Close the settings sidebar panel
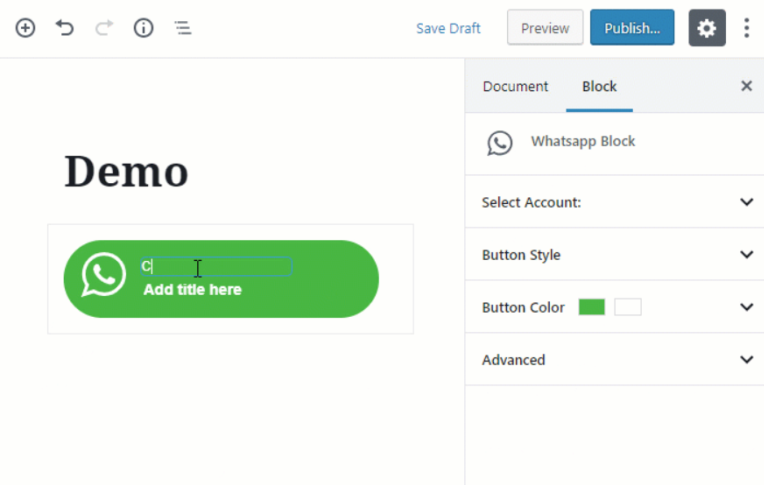This screenshot has width=764, height=485. 746,86
